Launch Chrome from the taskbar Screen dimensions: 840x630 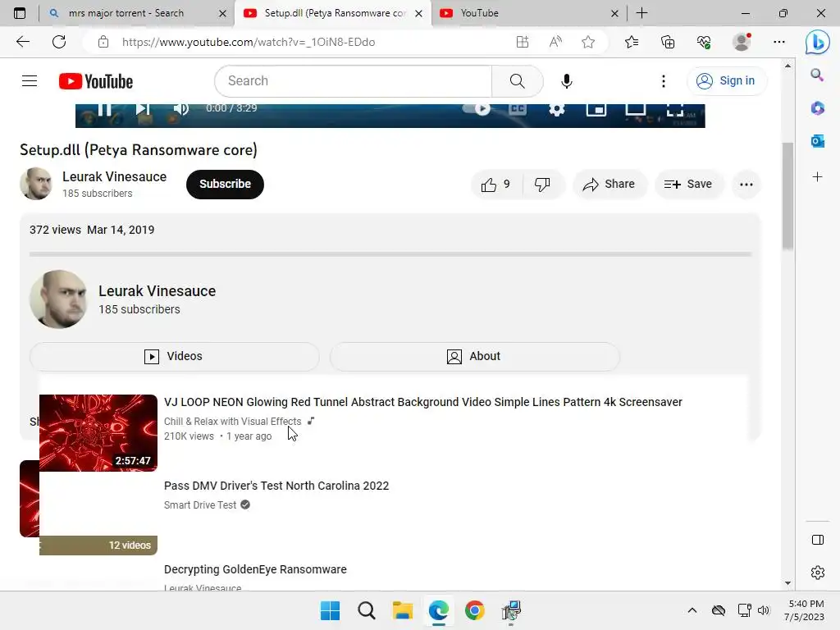point(475,610)
